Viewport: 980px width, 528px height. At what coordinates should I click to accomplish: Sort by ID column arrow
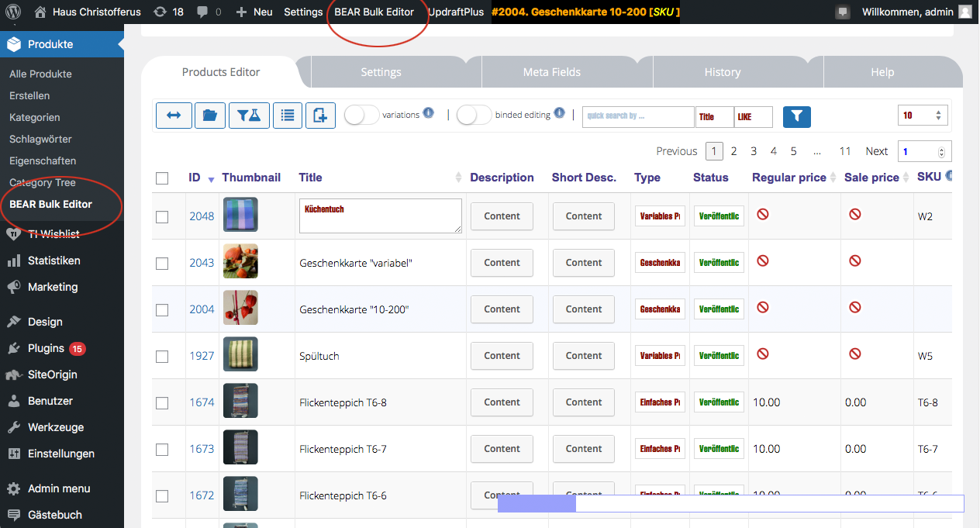click(212, 180)
